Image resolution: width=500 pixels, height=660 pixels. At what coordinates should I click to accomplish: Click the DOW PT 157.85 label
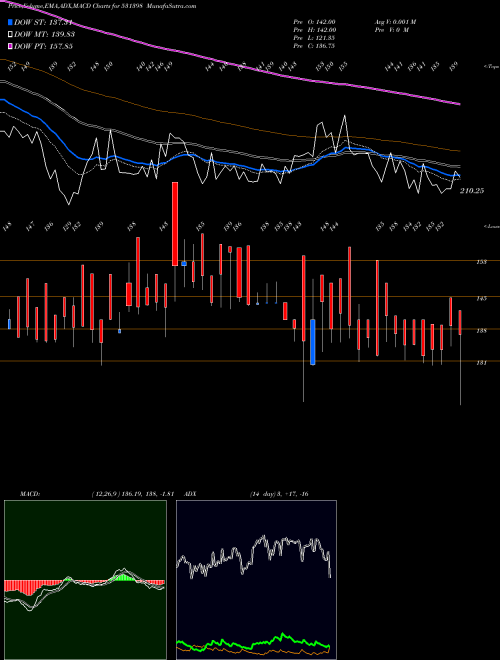(x=43, y=46)
